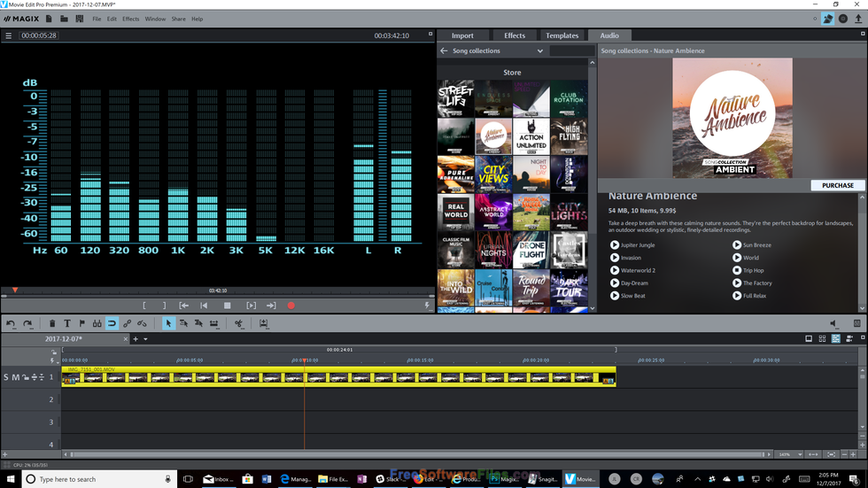Click the speaker volume icon above timeline
The height and width of the screenshot is (488, 868).
pos(833,323)
